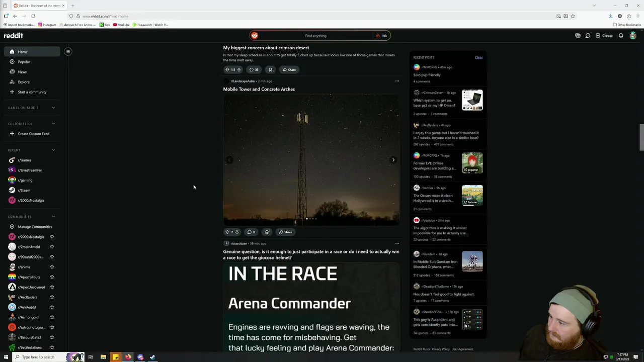The height and width of the screenshot is (362, 644).
Task: Open Reddit Rules footer link
Action: [x=422, y=349]
